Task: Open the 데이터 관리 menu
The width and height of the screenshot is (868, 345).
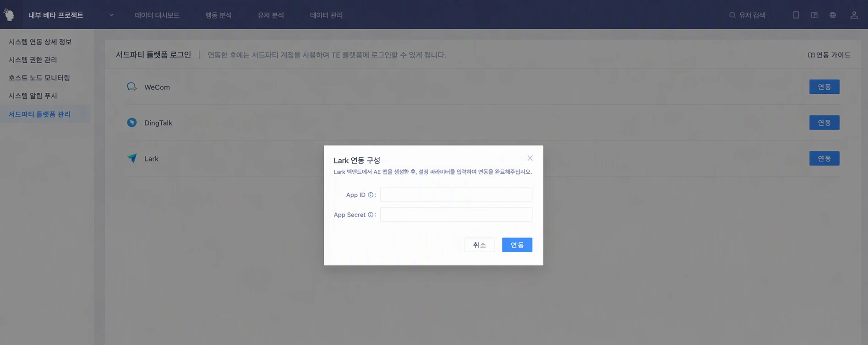Action: point(326,15)
